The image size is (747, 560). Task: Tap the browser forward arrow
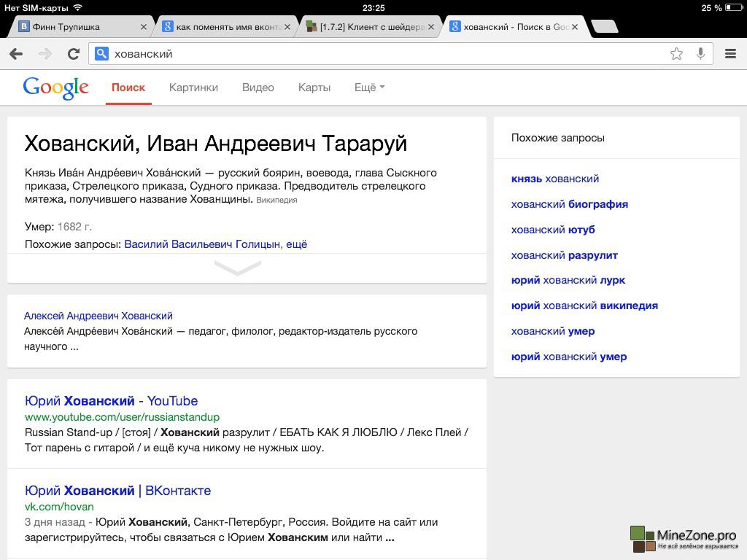point(45,53)
